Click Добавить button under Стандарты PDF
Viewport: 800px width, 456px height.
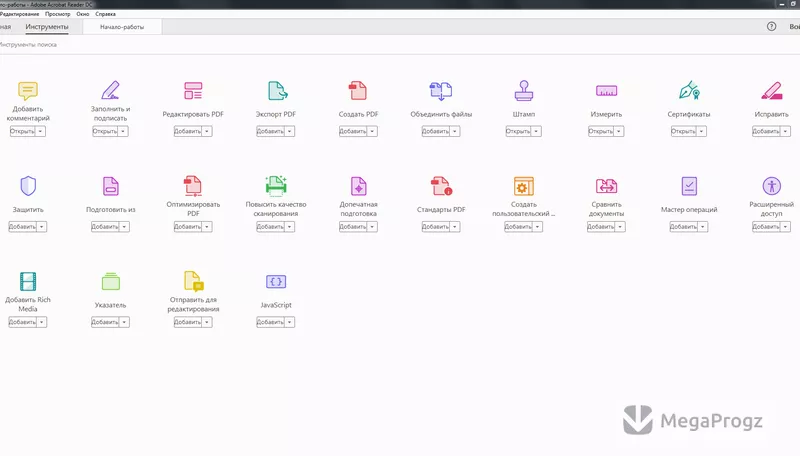tap(435, 226)
